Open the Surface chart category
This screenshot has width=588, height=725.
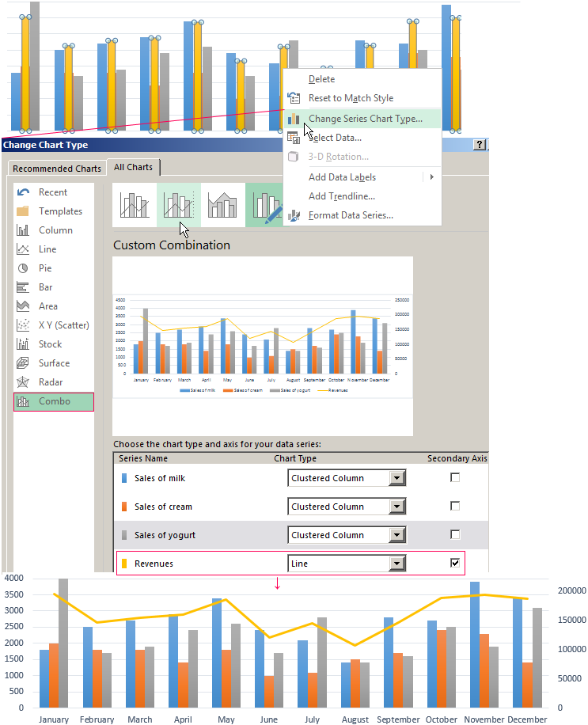(x=54, y=363)
